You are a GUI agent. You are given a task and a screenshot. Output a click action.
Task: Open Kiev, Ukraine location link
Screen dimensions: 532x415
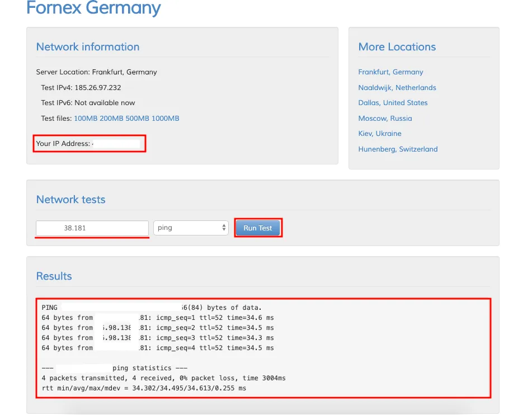(x=380, y=133)
